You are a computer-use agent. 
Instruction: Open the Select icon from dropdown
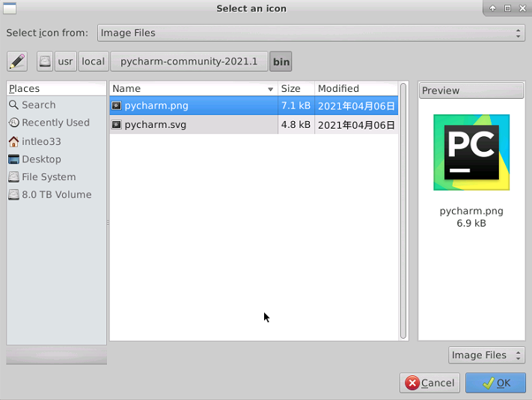point(311,33)
